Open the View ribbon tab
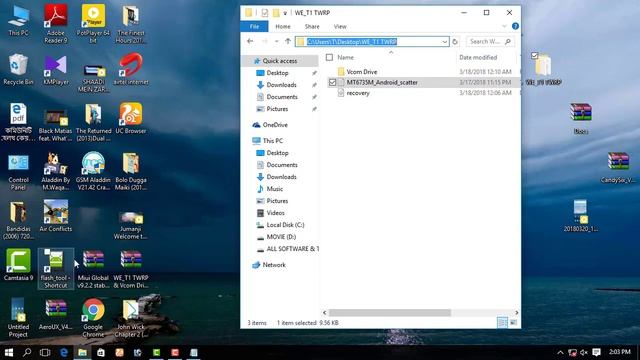Viewport: 640px width, 360px height. pos(340,27)
